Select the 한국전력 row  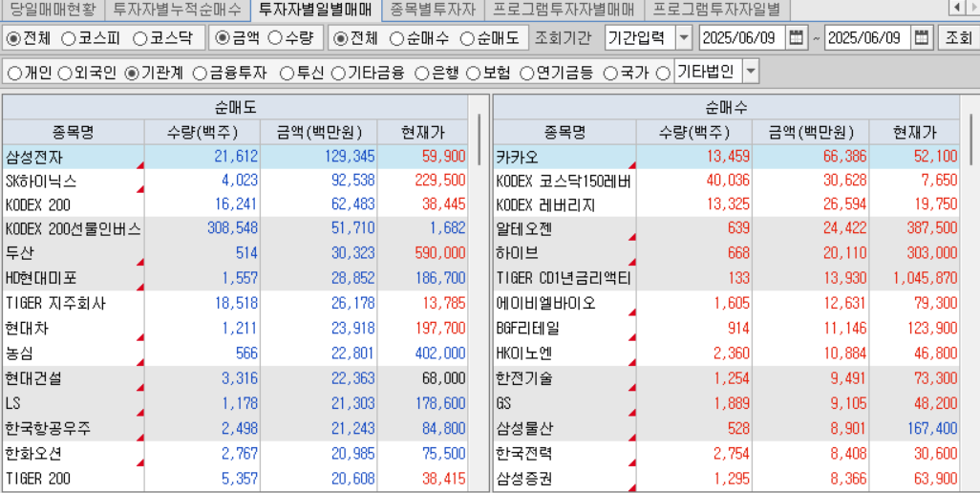click(726, 453)
